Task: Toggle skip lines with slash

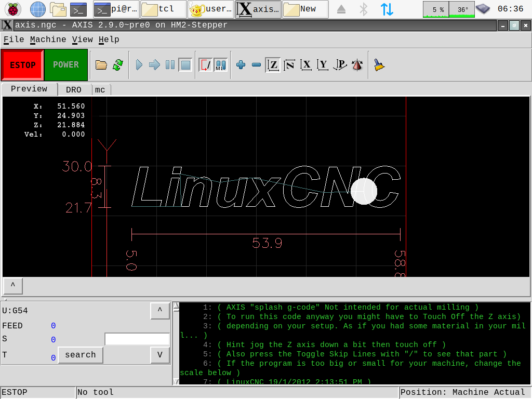Action: (205, 65)
